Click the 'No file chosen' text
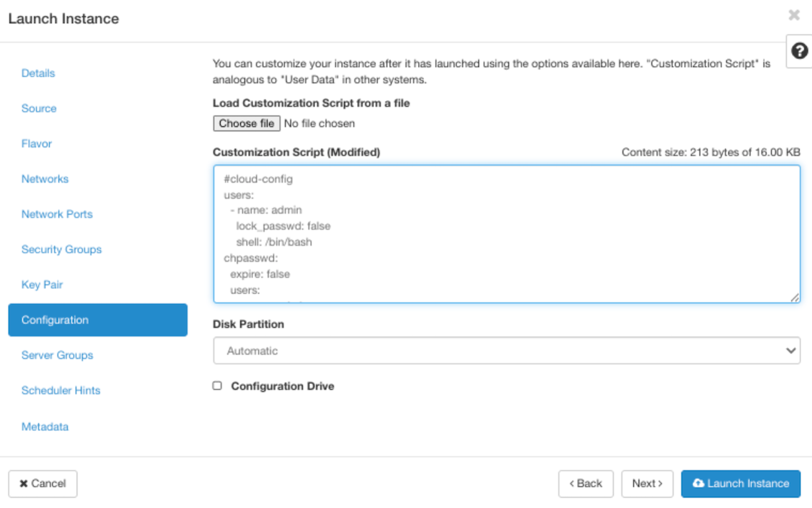 (319, 123)
